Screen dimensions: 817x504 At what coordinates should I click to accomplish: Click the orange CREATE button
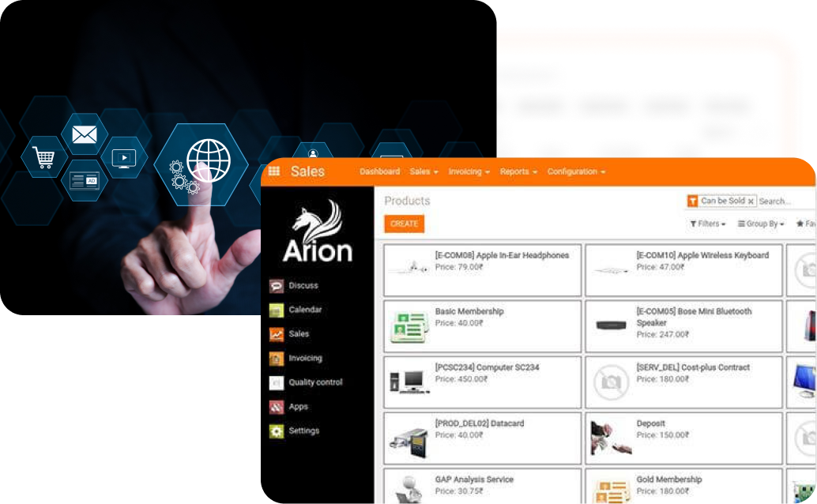405,224
